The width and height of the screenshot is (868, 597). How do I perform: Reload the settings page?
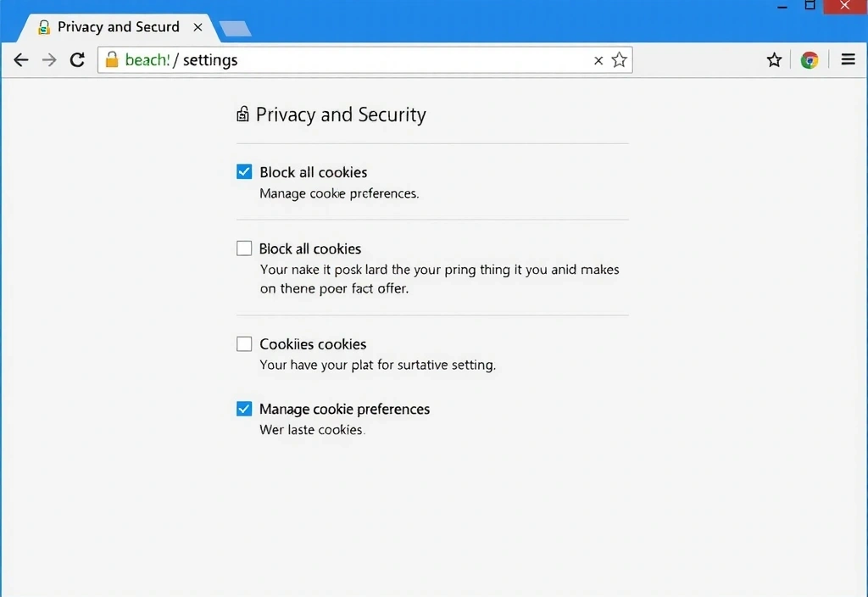(77, 59)
